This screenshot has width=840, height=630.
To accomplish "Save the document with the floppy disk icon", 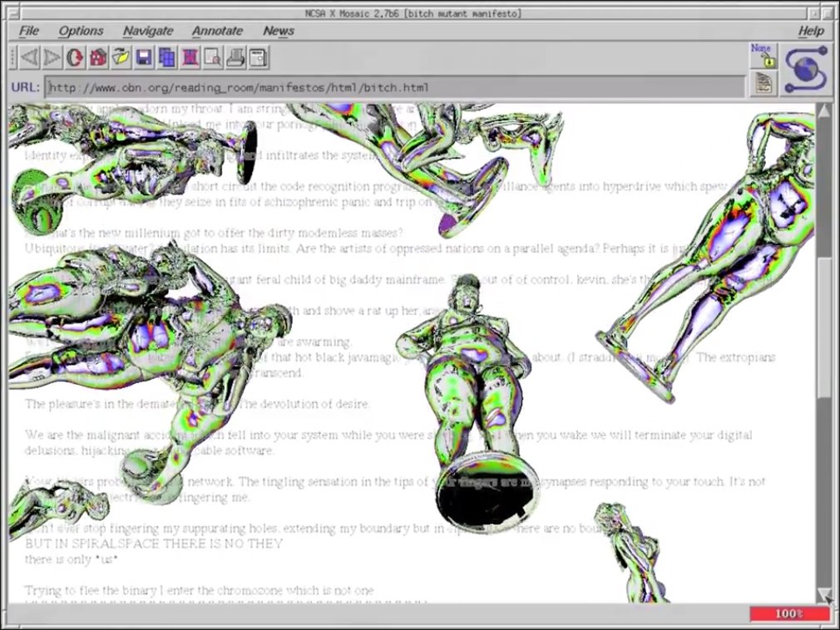I will (144, 57).
